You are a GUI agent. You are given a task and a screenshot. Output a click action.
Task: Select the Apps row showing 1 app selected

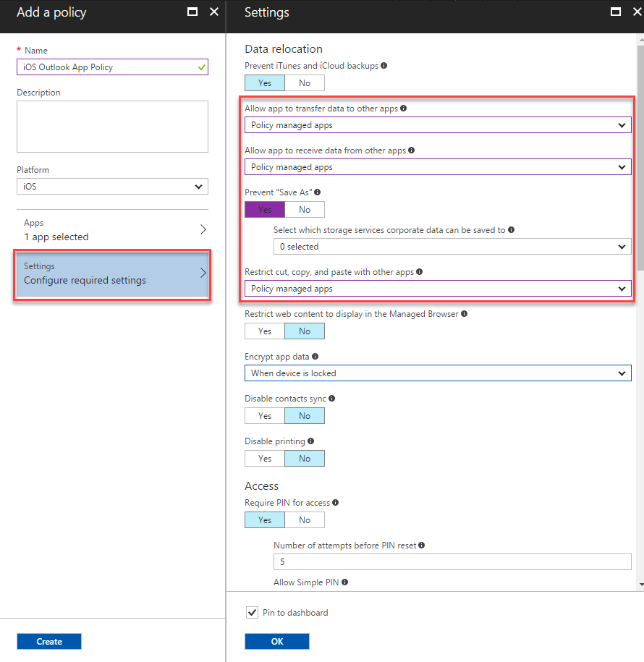pos(112,228)
